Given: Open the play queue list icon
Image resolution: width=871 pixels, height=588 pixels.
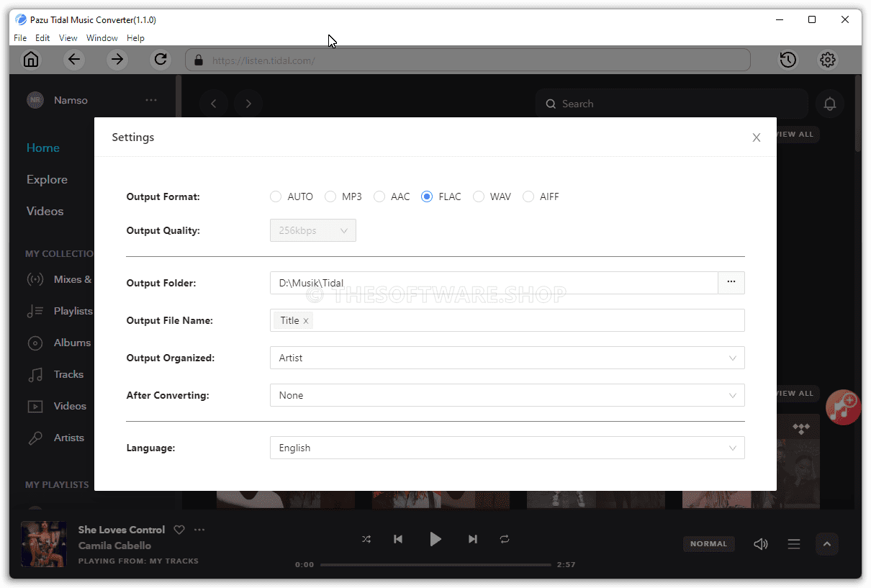Looking at the screenshot, I should 794,544.
